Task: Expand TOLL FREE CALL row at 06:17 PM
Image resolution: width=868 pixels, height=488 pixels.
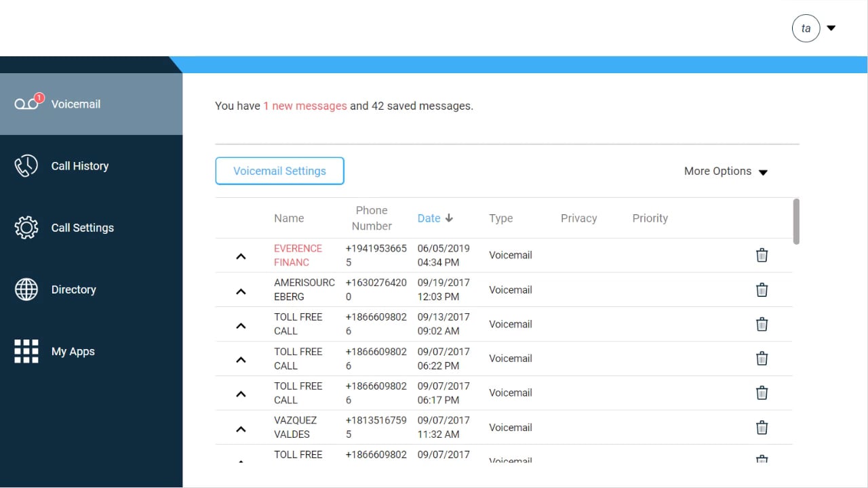Action: coord(241,394)
